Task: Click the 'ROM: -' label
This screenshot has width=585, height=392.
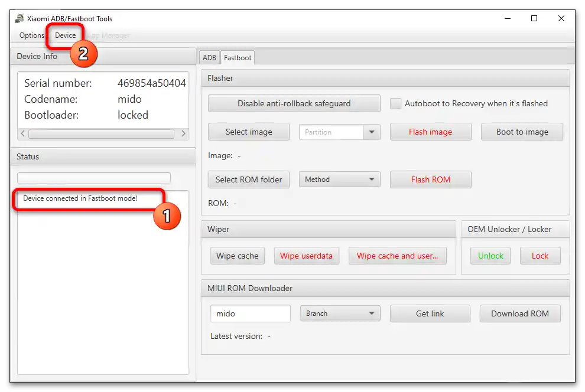Action: click(x=222, y=204)
